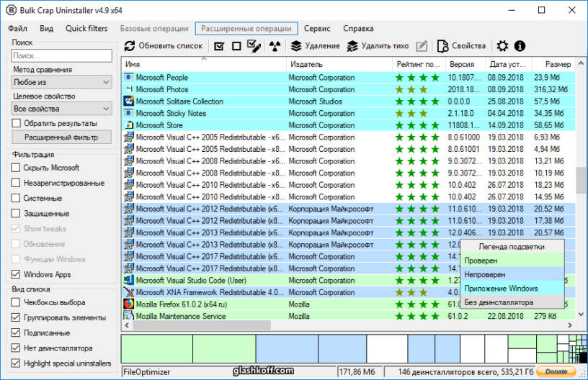Click the deselect-all empty box toolbar icon

tap(236, 46)
